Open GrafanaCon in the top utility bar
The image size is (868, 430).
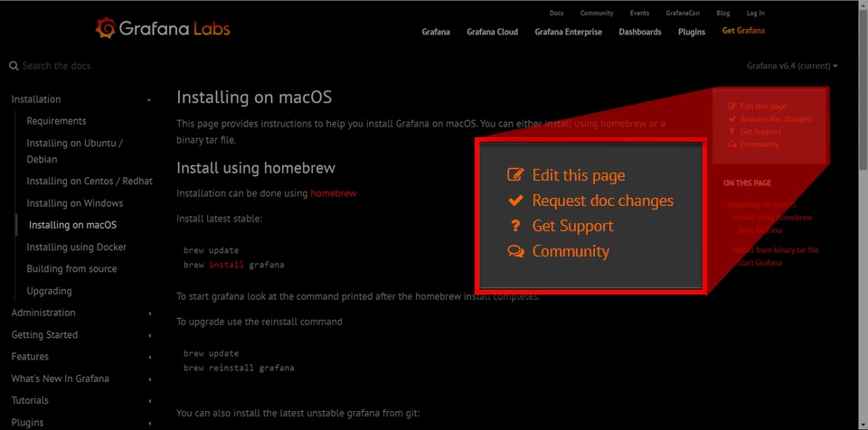[683, 13]
